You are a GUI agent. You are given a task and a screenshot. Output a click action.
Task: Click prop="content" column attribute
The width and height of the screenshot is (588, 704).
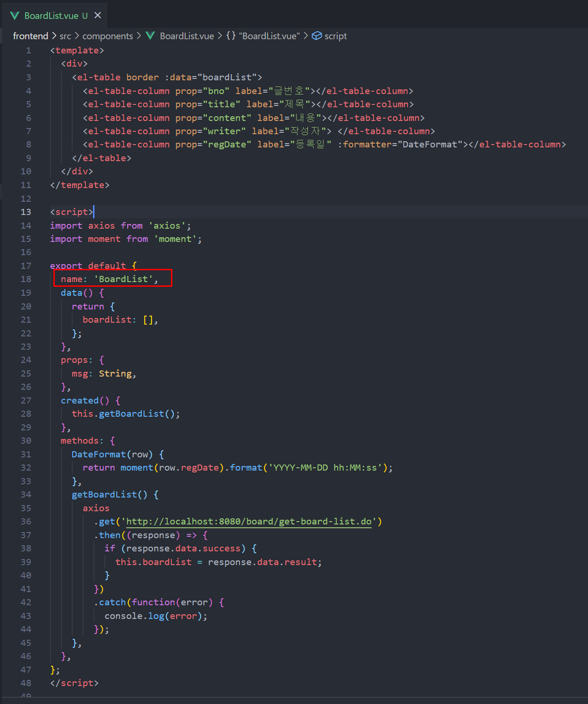pyautogui.click(x=213, y=118)
